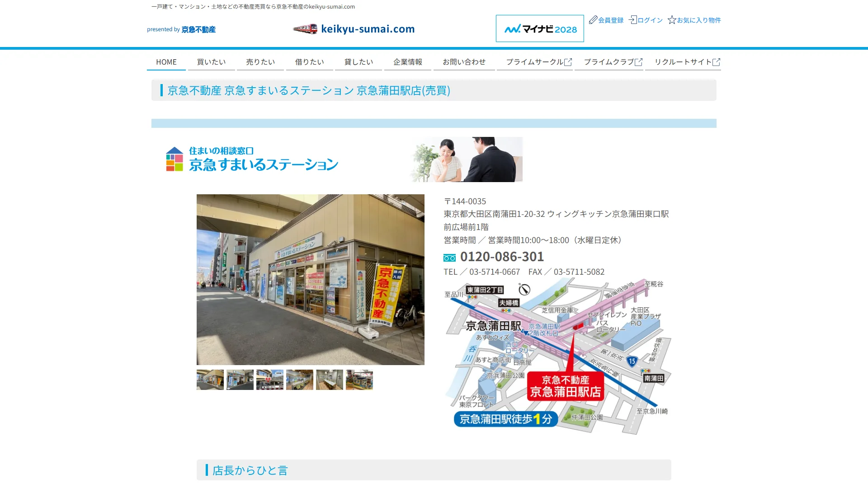Image resolution: width=868 pixels, height=488 pixels.
Task: Click the 京急蒲田駅店(売買) page heading
Action: [309, 90]
